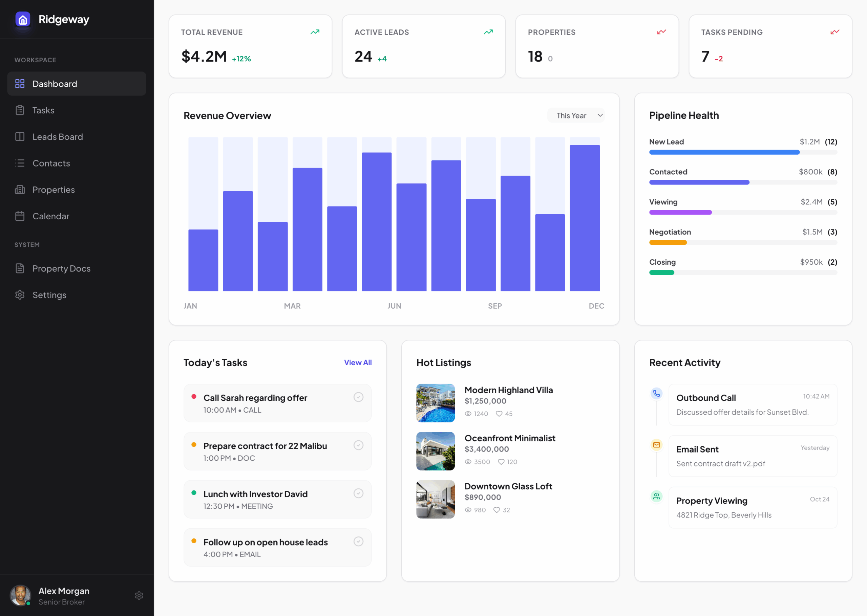
Task: Complete the Lunch with Investor David task
Action: (358, 493)
